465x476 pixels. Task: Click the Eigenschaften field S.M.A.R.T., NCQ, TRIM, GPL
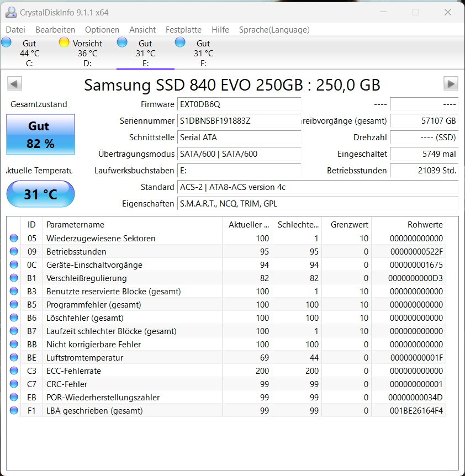pos(318,204)
